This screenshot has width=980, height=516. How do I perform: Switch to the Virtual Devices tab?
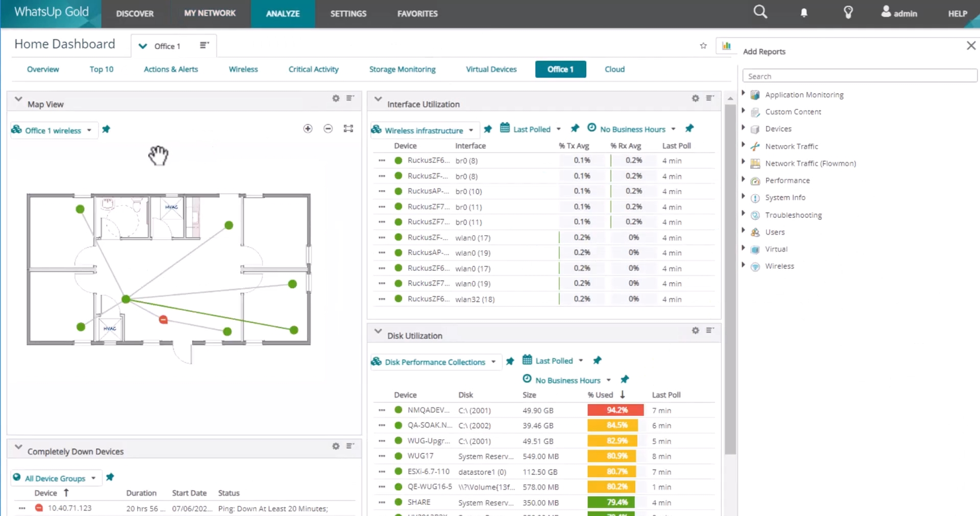491,69
